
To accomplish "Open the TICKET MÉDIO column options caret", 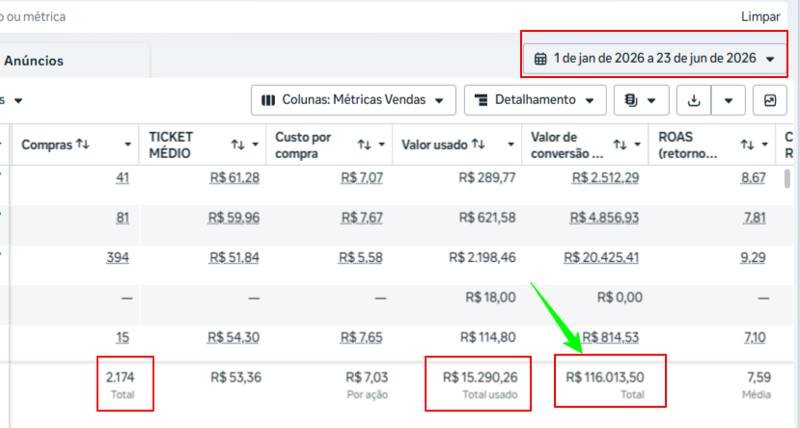I will [x=255, y=145].
